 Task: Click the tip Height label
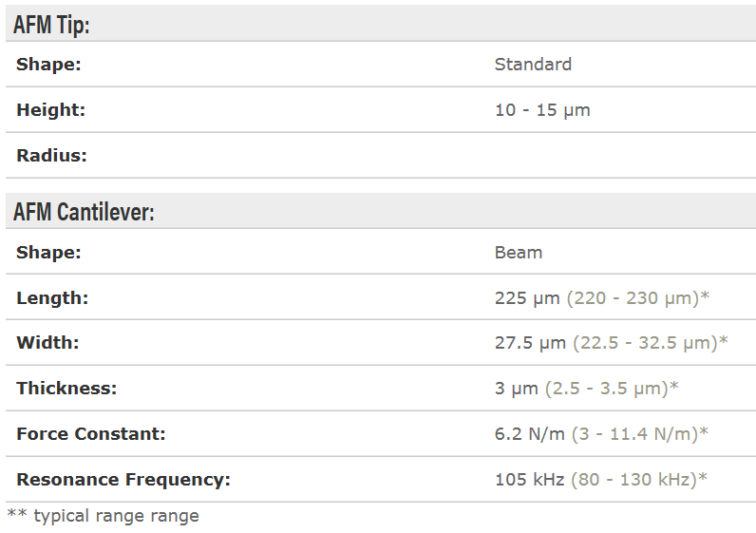click(50, 110)
